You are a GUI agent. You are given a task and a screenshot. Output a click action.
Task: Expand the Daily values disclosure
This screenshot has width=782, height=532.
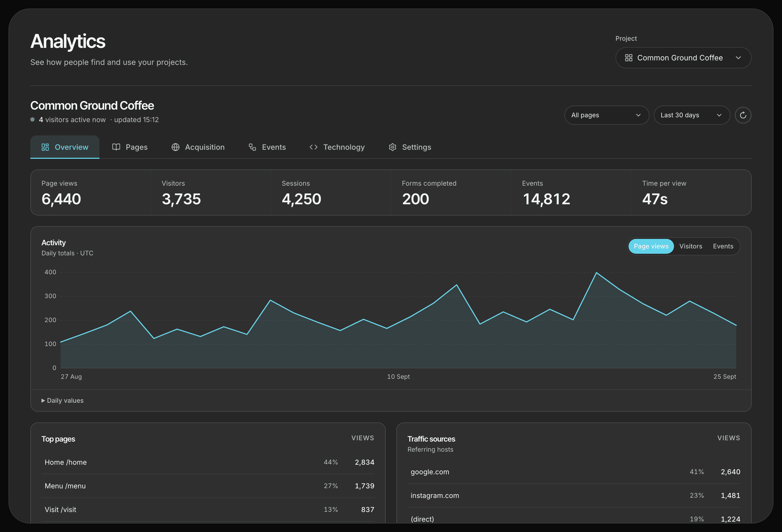[63, 400]
